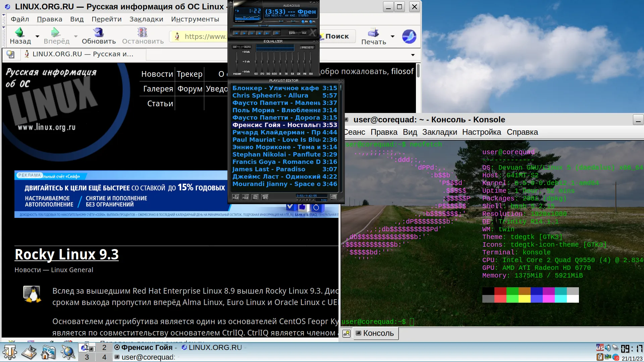Open MISC OPT in playlist editor
The width and height of the screenshot is (644, 362).
[x=265, y=197]
